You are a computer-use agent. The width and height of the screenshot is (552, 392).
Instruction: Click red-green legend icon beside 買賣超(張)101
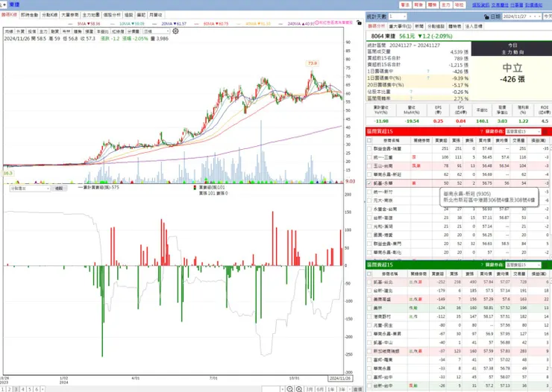195,188
